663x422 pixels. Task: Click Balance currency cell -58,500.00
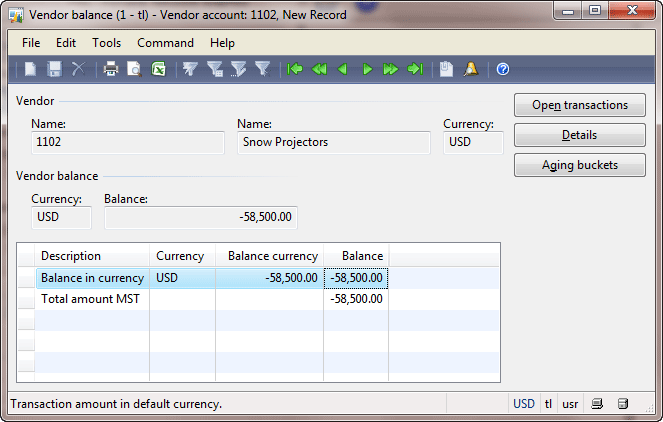[x=269, y=278]
